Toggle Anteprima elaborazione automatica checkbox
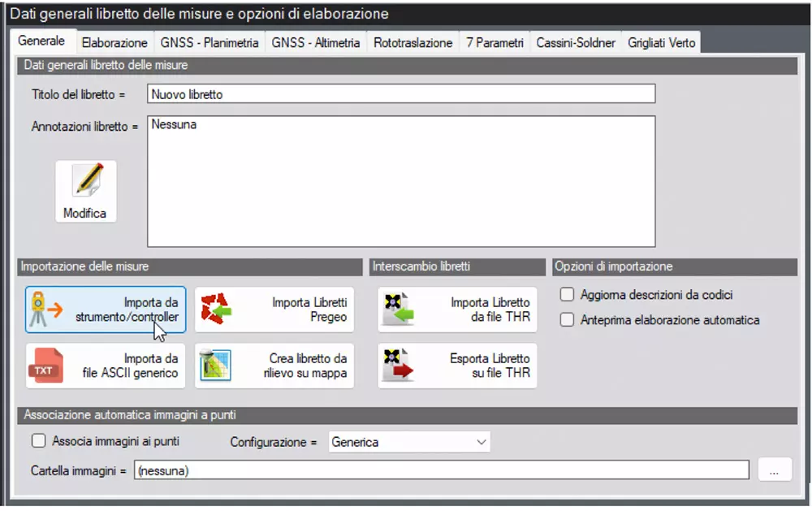812x511 pixels. click(x=567, y=320)
